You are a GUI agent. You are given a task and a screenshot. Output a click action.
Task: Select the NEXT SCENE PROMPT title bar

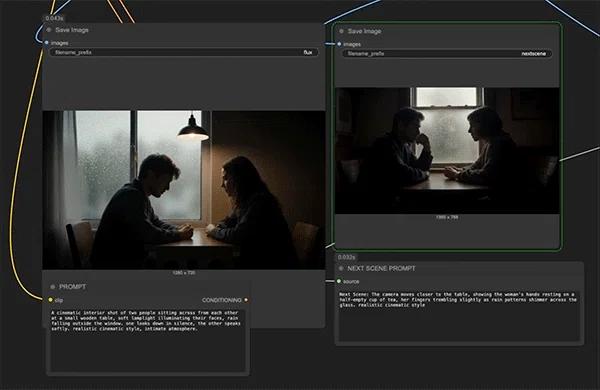(459, 269)
